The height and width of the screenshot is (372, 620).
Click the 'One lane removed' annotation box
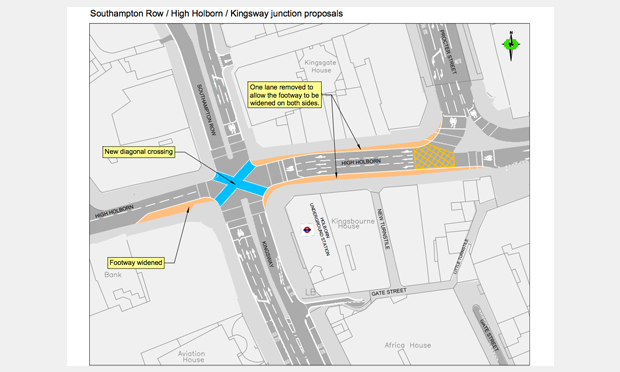click(x=284, y=95)
